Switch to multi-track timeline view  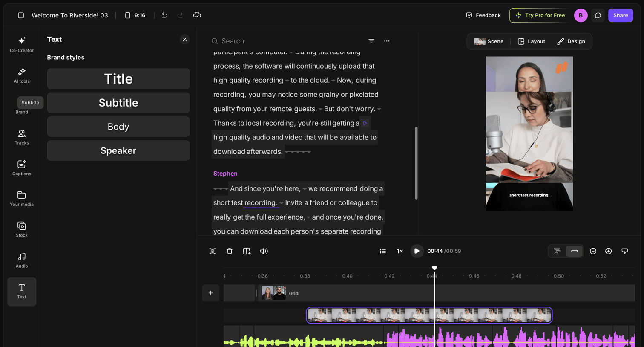point(557,251)
